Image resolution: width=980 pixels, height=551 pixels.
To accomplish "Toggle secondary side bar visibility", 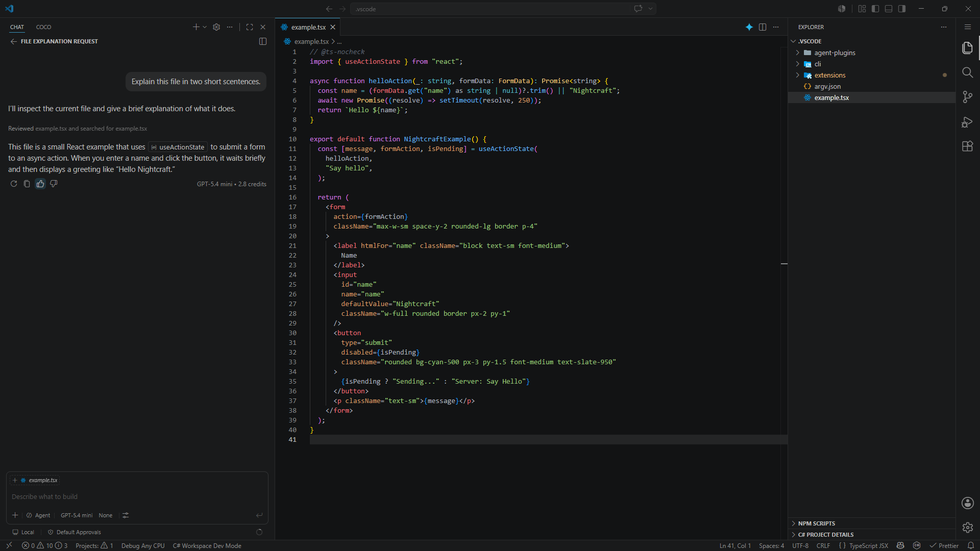I will click(902, 9).
